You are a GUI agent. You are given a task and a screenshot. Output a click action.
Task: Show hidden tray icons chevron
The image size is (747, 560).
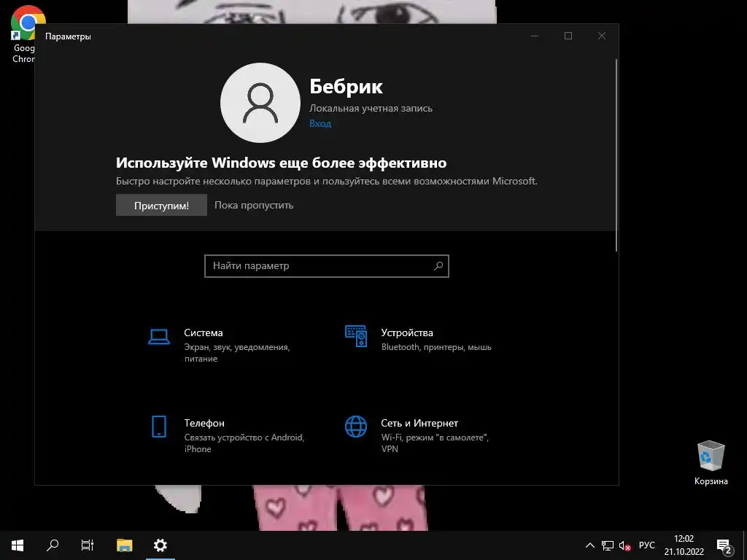[x=589, y=545]
